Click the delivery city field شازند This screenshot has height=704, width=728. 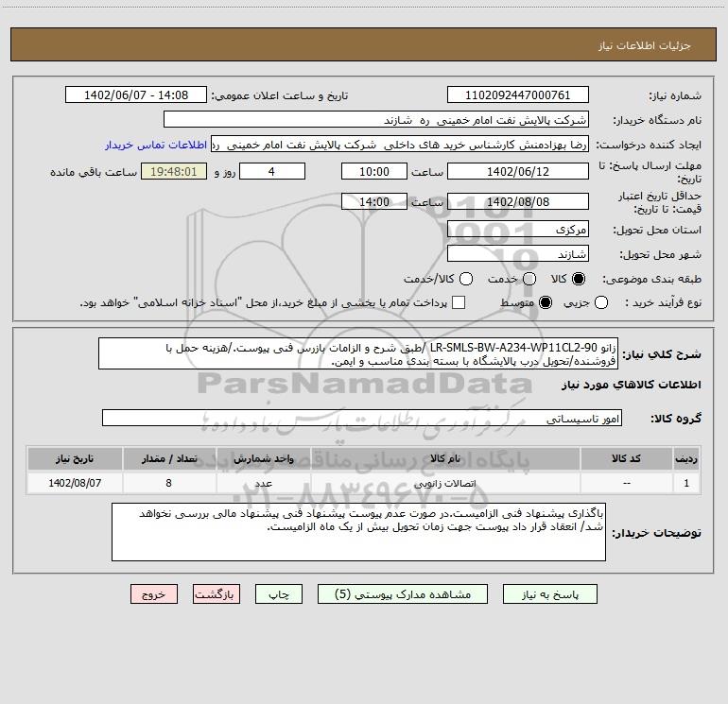518,254
